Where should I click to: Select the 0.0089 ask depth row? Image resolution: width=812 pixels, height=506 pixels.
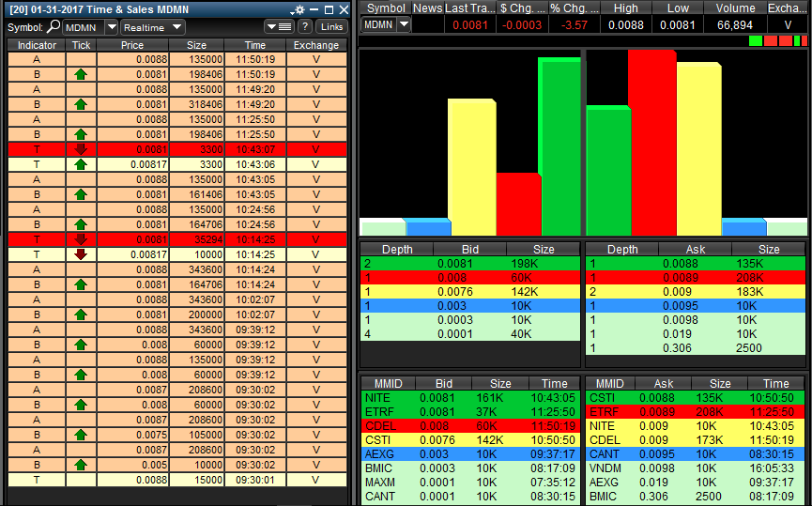click(x=696, y=278)
